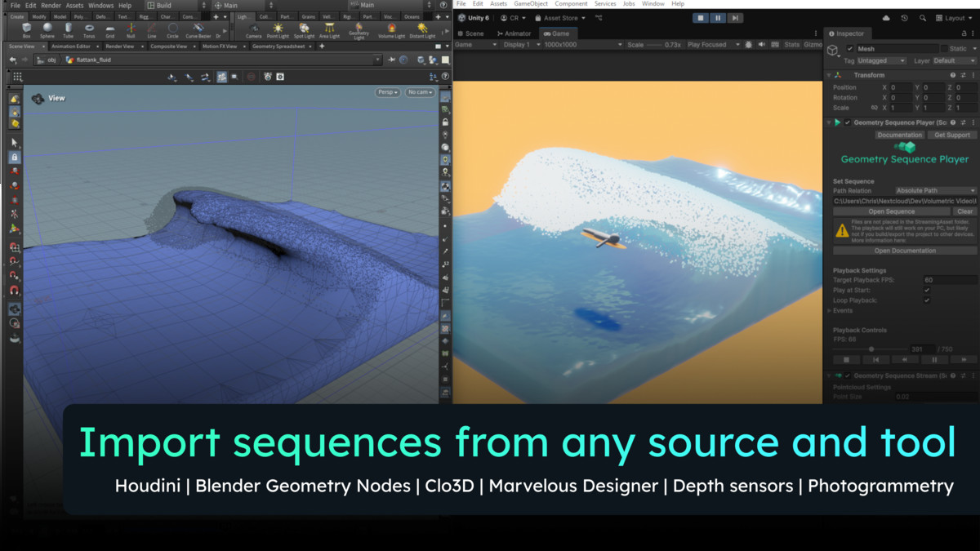Select the Circle shelf tool

point(172,29)
